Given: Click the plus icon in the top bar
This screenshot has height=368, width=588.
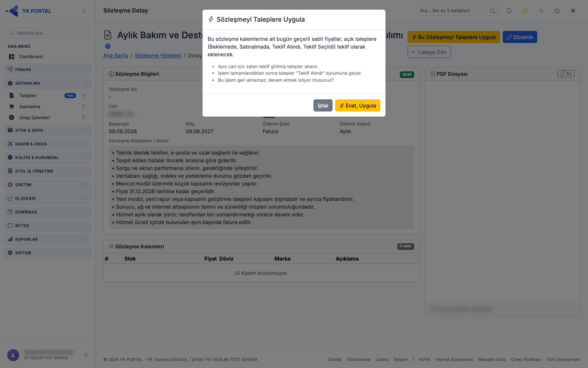Looking at the screenshot, I should coord(541,11).
